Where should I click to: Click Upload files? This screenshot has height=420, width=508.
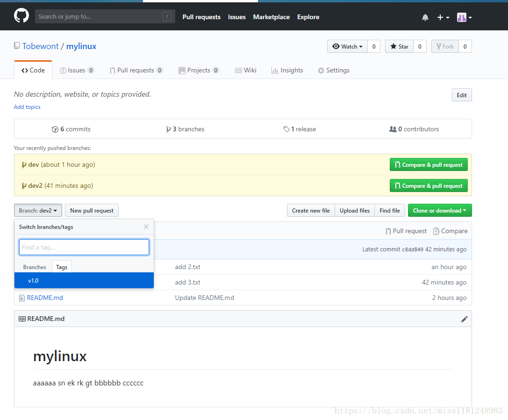(x=354, y=211)
